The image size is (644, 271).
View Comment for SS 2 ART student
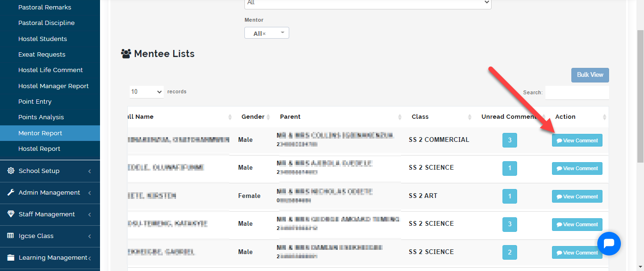click(577, 197)
